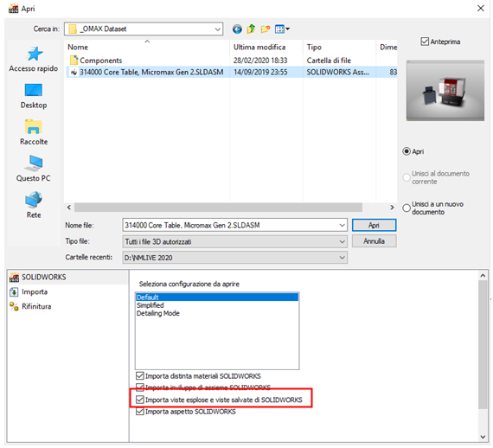The width and height of the screenshot is (493, 448).
Task: Click the Nome file input field
Action: [230, 226]
